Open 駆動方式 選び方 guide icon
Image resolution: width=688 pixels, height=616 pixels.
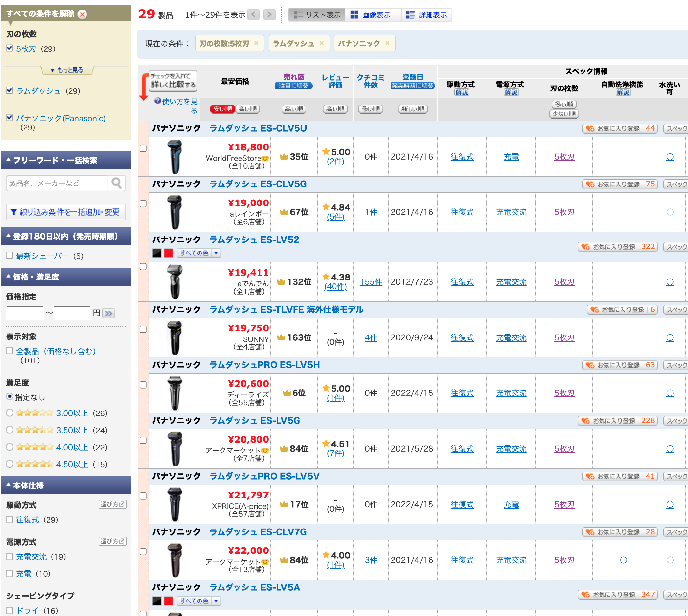113,504
